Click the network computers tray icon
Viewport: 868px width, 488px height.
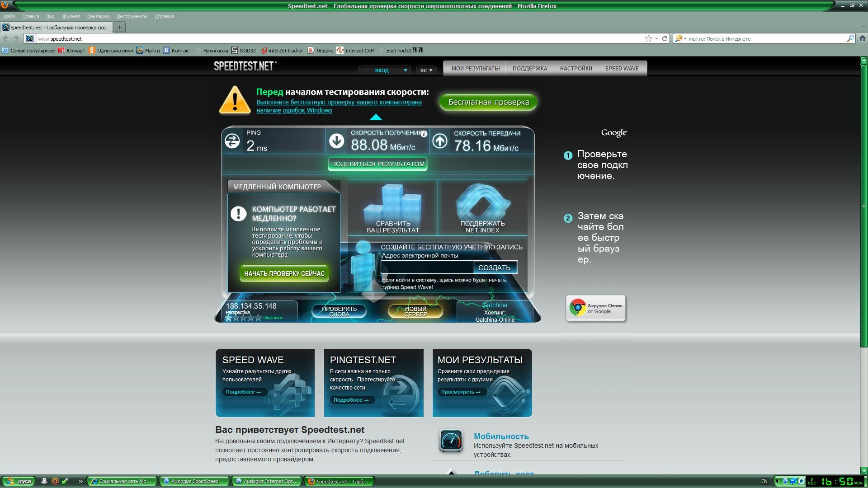tap(793, 481)
